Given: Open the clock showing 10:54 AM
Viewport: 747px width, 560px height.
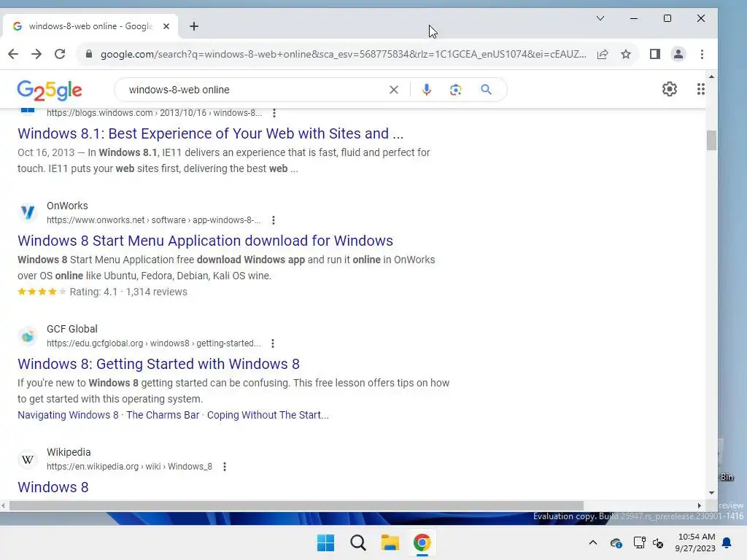Looking at the screenshot, I should pyautogui.click(x=695, y=542).
